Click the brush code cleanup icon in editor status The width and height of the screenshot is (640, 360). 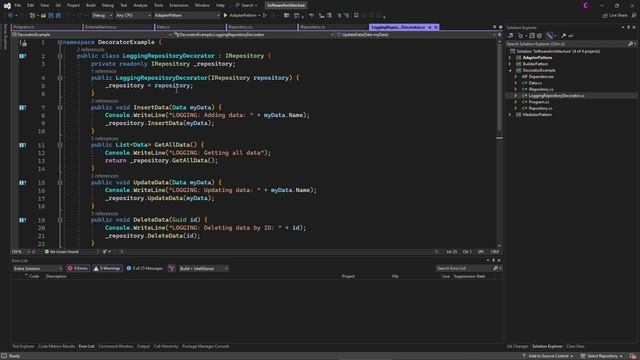tap(105, 252)
